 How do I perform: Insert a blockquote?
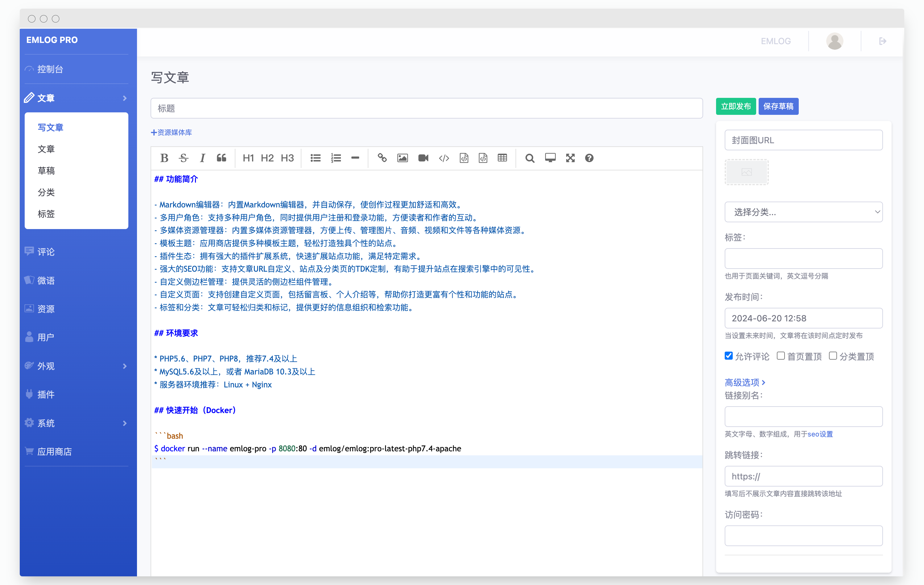coord(222,158)
